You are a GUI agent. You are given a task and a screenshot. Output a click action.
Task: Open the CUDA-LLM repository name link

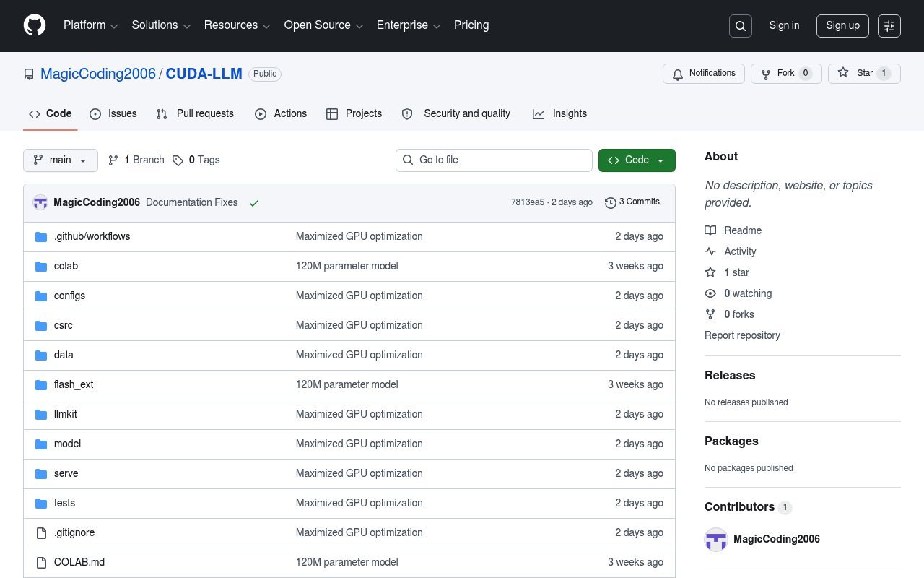coord(204,74)
